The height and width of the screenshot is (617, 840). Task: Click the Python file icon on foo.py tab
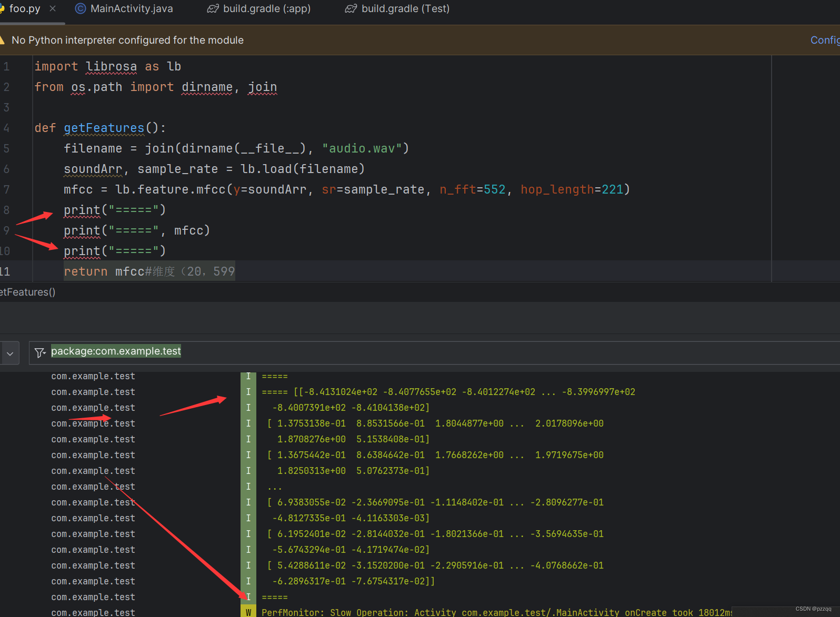coord(2,9)
